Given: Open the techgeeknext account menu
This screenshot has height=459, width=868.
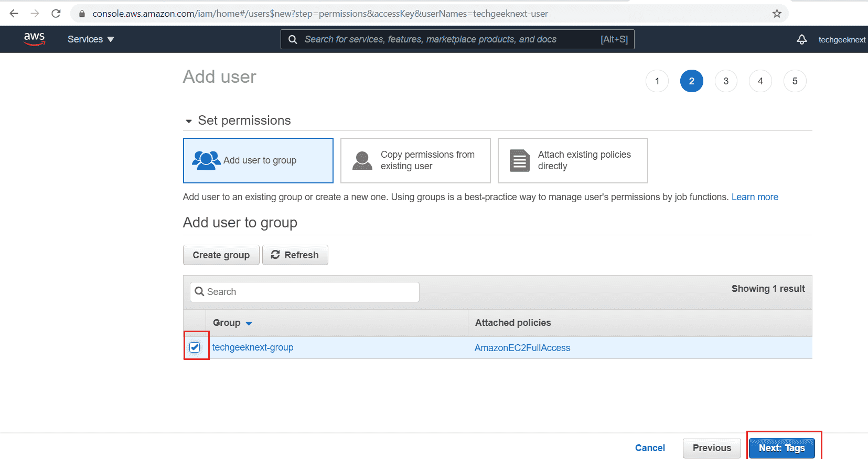Looking at the screenshot, I should click(x=842, y=40).
